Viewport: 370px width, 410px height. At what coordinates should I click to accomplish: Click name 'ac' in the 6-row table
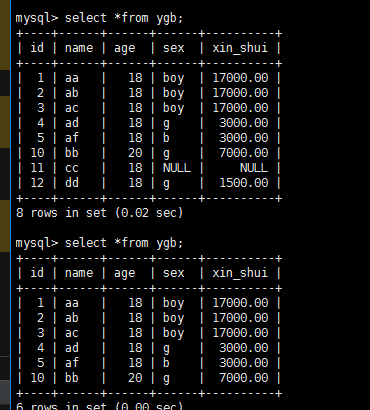tap(72, 333)
